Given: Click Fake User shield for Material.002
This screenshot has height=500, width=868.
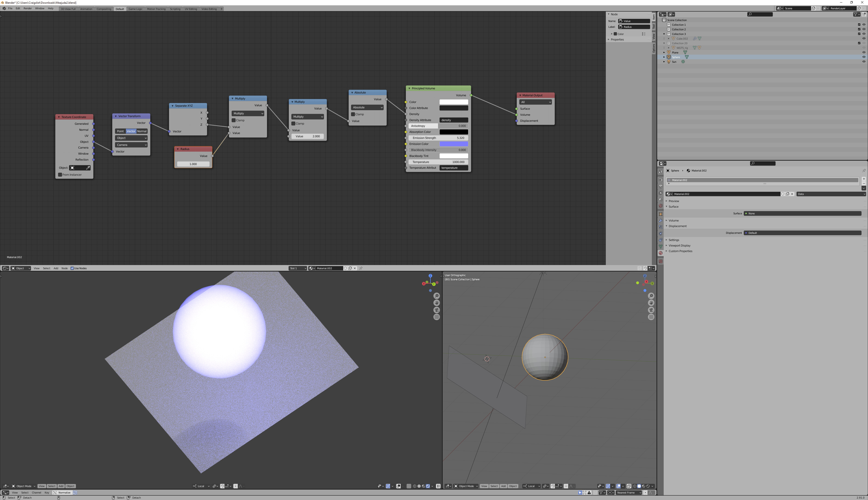Looking at the screenshot, I should (783, 194).
